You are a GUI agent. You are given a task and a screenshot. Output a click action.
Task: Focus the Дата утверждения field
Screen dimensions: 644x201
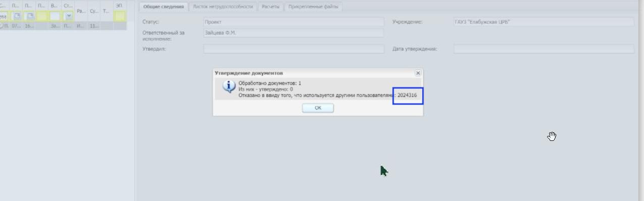coord(544,49)
